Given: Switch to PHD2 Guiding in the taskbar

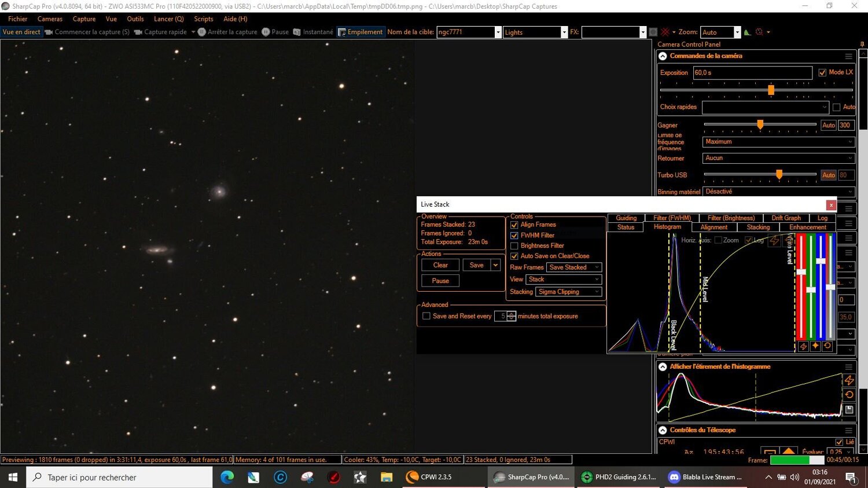Looking at the screenshot, I should [619, 477].
